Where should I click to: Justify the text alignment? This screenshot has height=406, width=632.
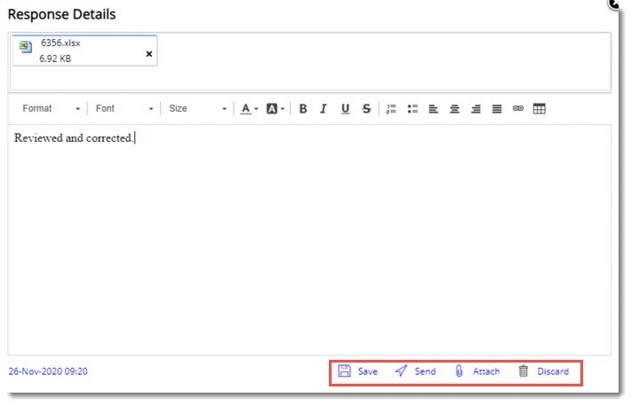point(497,109)
